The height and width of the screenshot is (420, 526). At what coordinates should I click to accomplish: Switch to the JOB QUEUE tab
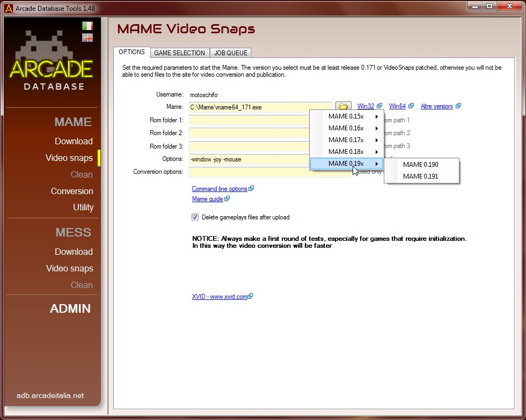click(230, 53)
